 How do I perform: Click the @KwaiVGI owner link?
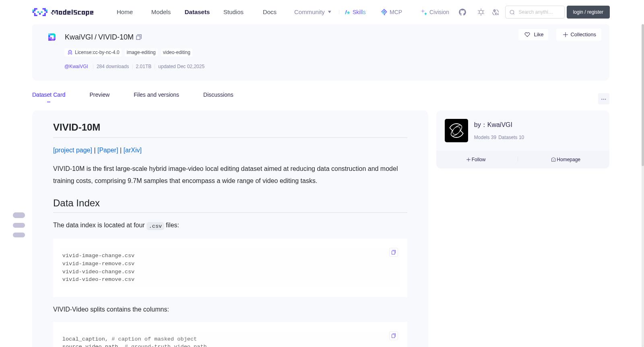coord(76,66)
